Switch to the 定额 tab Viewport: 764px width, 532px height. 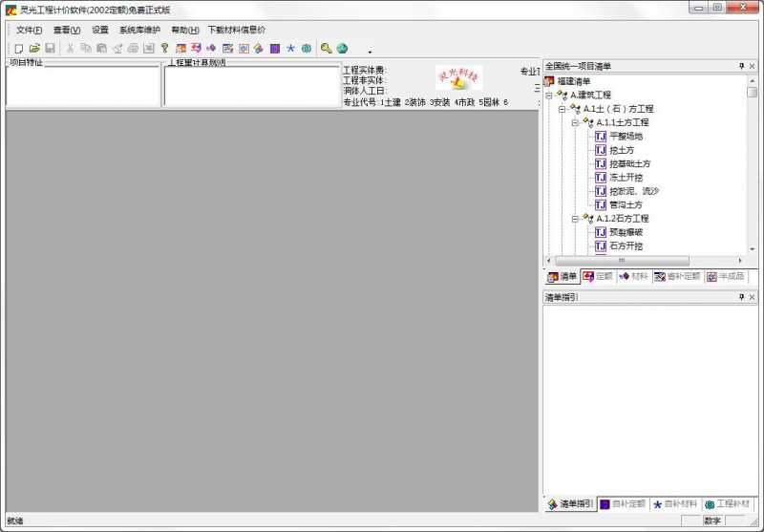point(598,277)
